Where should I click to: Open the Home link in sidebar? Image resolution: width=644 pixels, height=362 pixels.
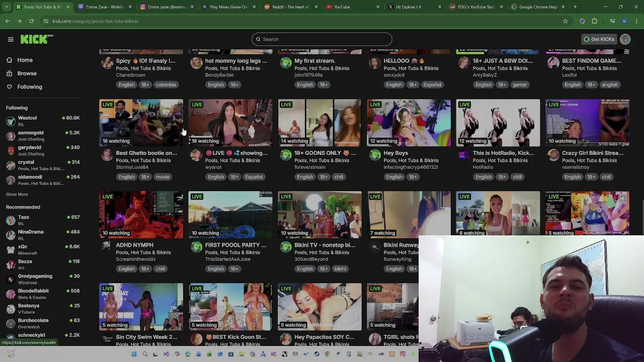pos(25,60)
